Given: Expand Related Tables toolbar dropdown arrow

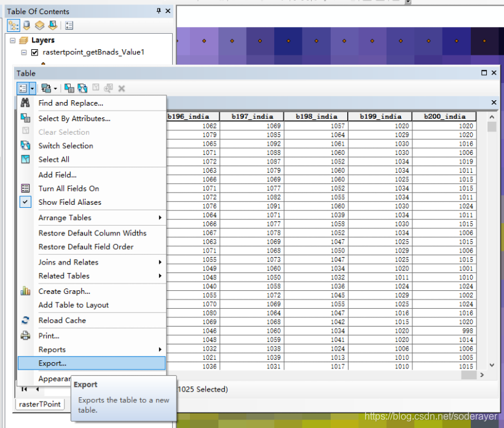Looking at the screenshot, I should 55,89.
